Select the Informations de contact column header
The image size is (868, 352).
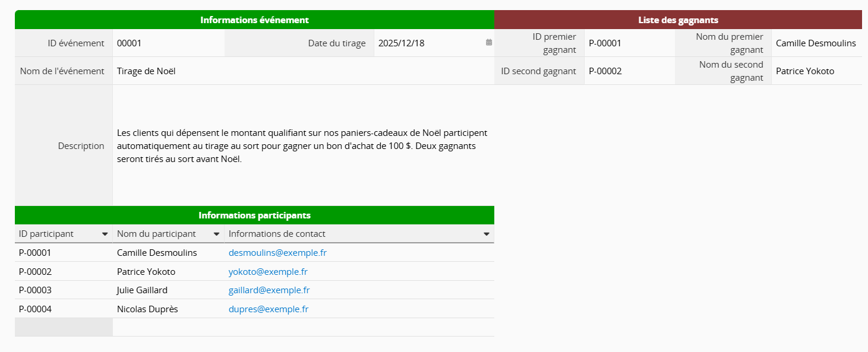(x=359, y=234)
